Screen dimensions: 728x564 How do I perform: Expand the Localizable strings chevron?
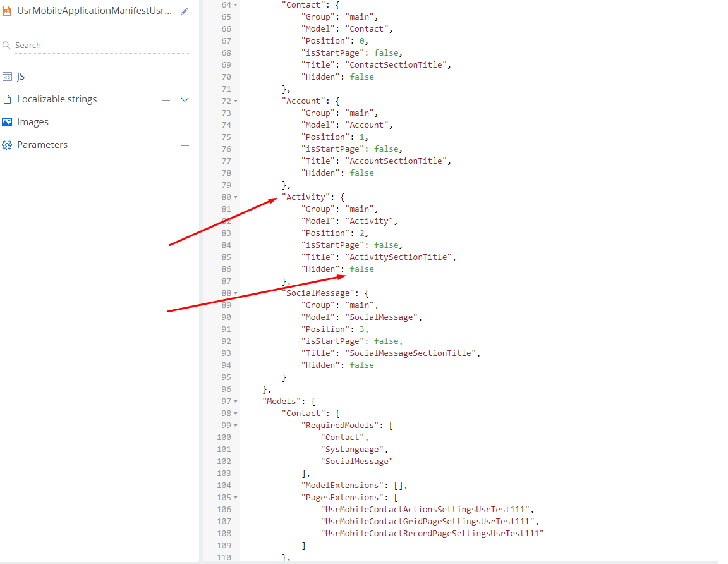click(185, 100)
